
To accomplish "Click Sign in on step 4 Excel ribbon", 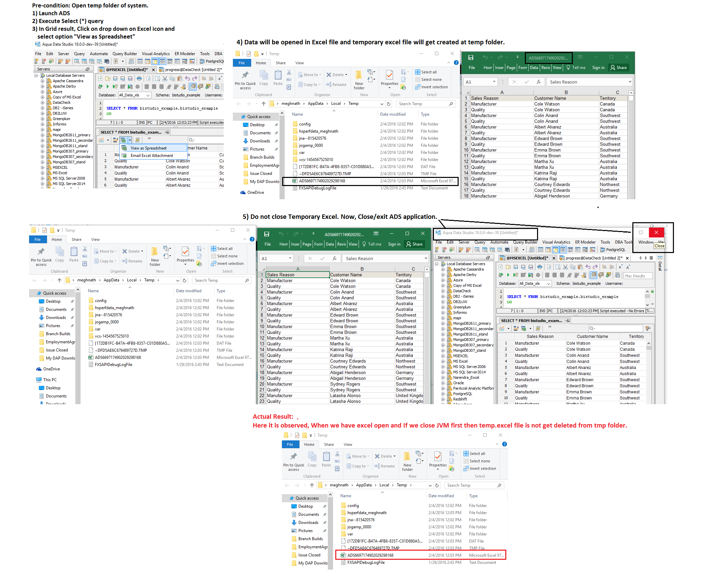I will tap(598, 68).
